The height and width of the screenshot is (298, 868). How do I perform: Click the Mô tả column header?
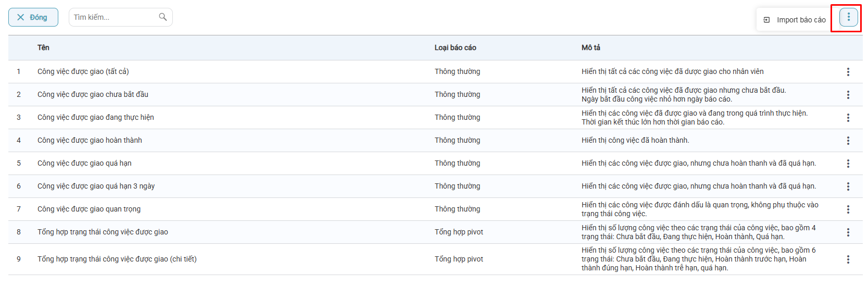click(590, 47)
